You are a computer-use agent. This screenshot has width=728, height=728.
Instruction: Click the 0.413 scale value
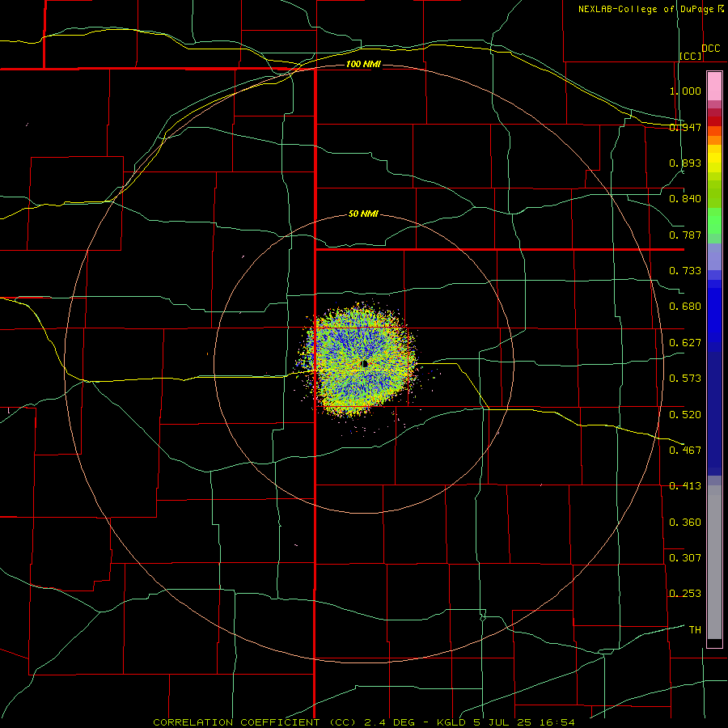click(685, 486)
